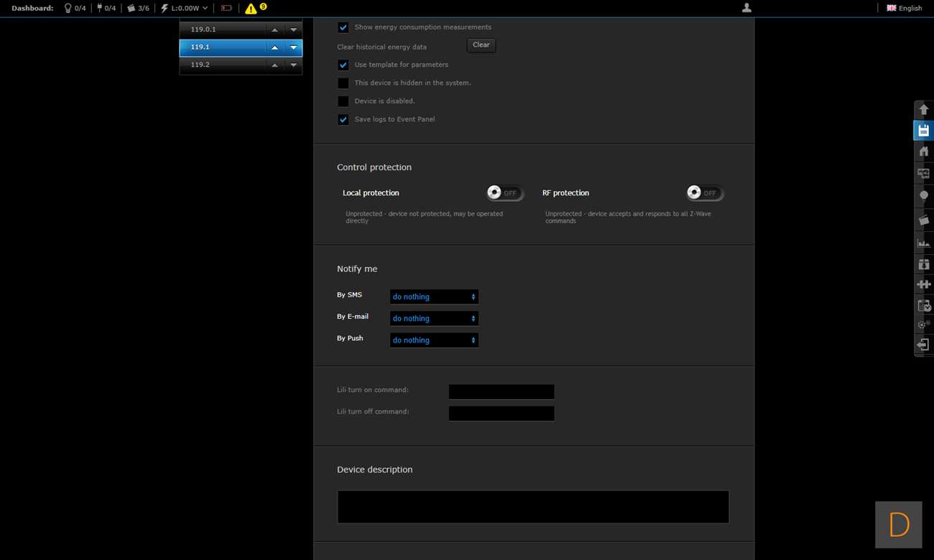Click the save floppy disk icon in sidebar

[923, 131]
